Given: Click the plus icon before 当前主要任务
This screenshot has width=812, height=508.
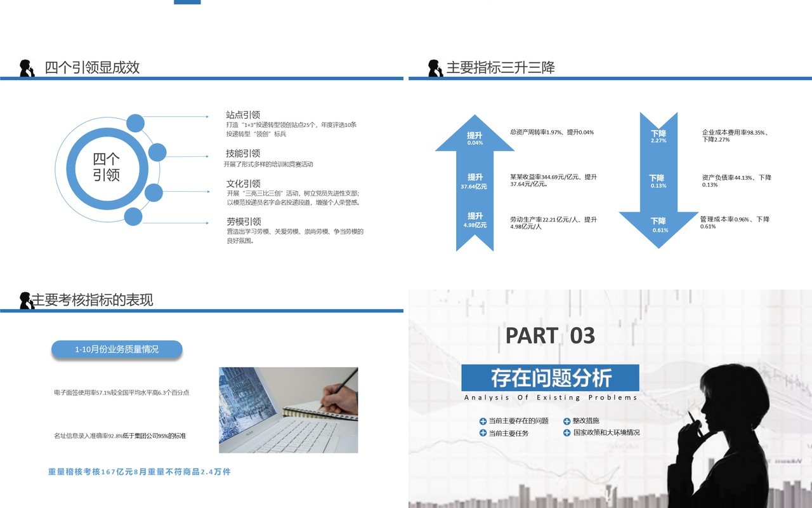Looking at the screenshot, I should [483, 433].
